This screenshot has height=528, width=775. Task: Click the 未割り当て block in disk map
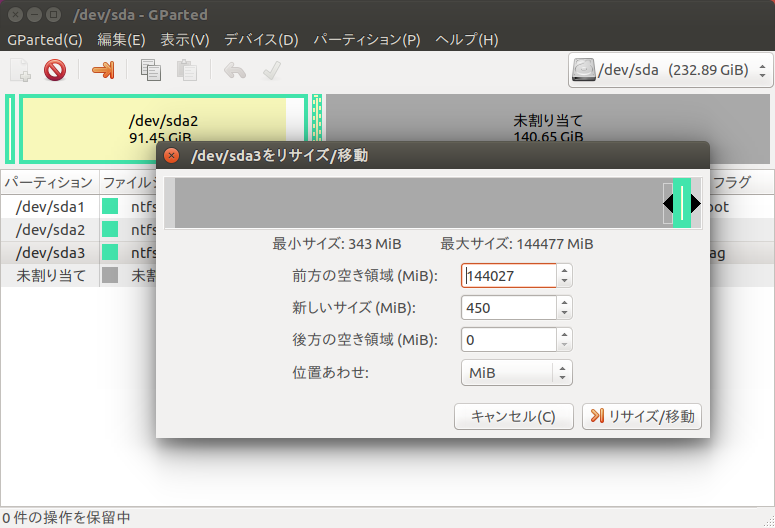tap(548, 119)
